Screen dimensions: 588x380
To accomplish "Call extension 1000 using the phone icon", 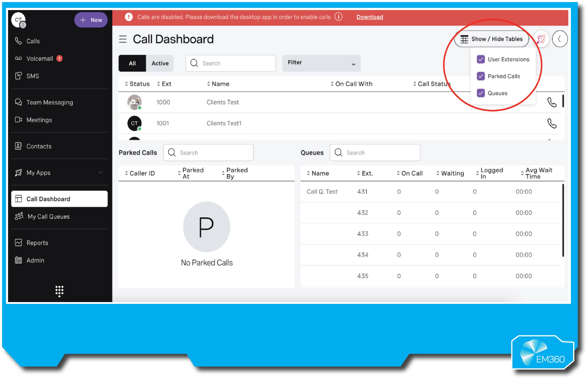I will (552, 102).
